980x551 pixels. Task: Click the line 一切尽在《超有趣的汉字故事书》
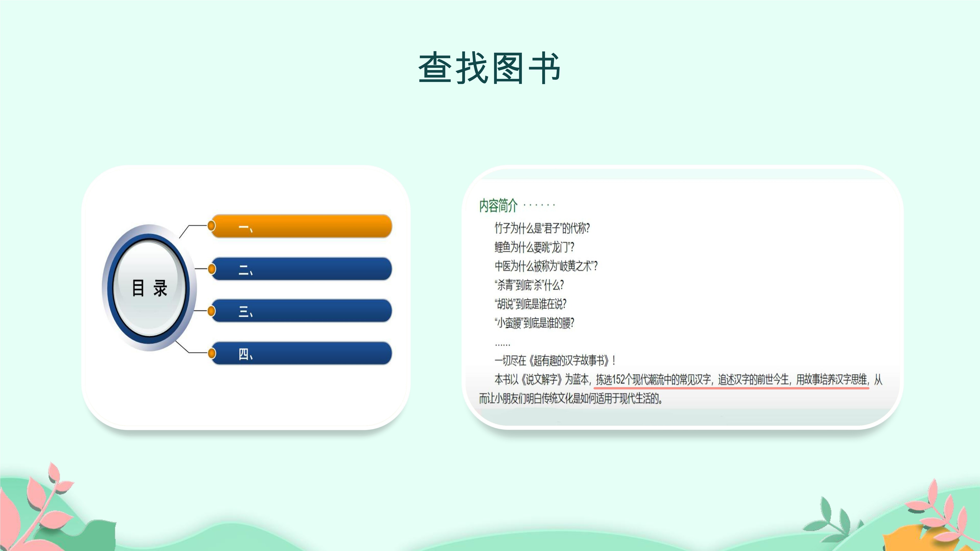[555, 360]
